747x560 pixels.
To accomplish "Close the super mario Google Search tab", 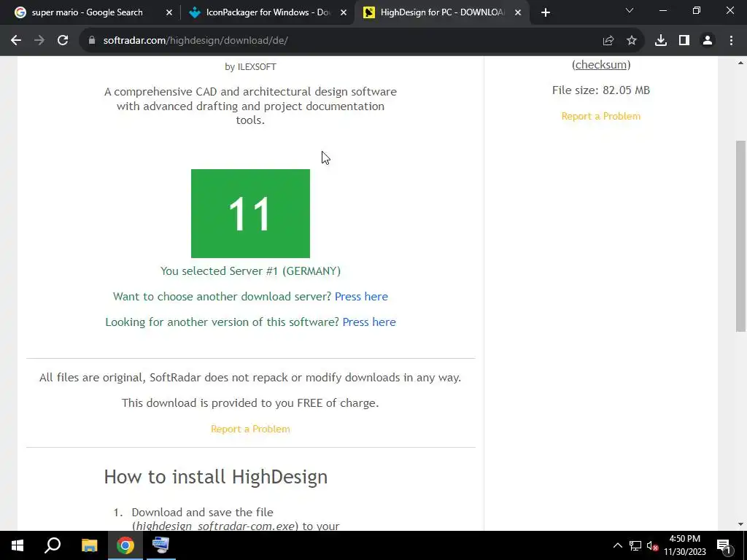I will pyautogui.click(x=169, y=12).
